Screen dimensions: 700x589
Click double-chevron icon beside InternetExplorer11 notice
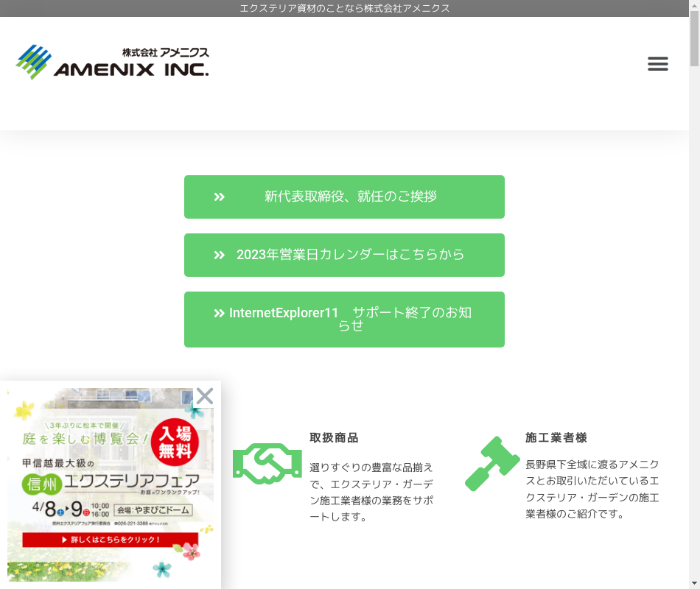(x=220, y=314)
